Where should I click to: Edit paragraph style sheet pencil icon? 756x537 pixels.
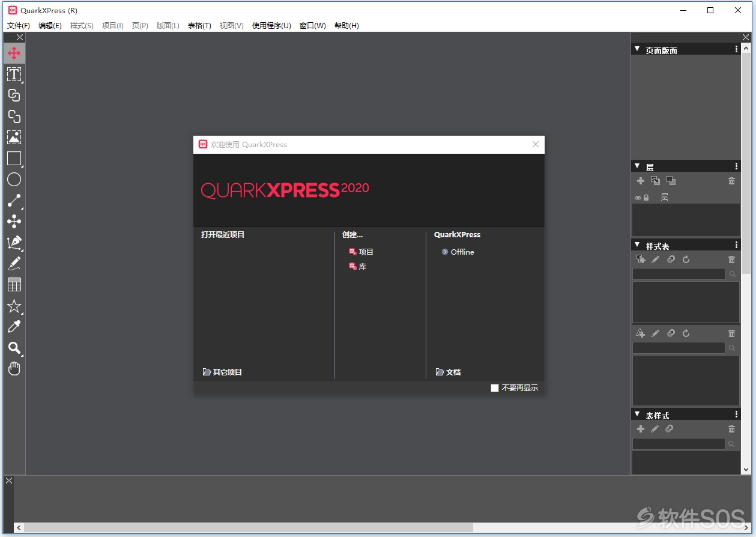(x=656, y=259)
